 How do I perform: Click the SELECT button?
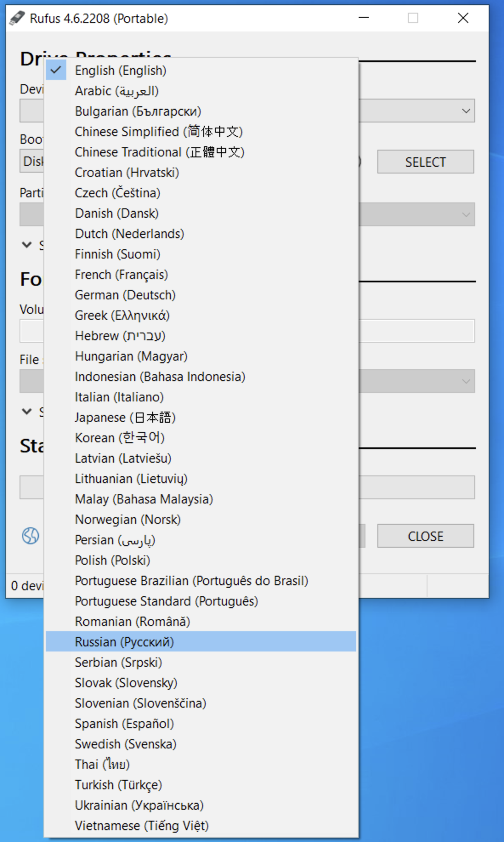[x=425, y=162]
